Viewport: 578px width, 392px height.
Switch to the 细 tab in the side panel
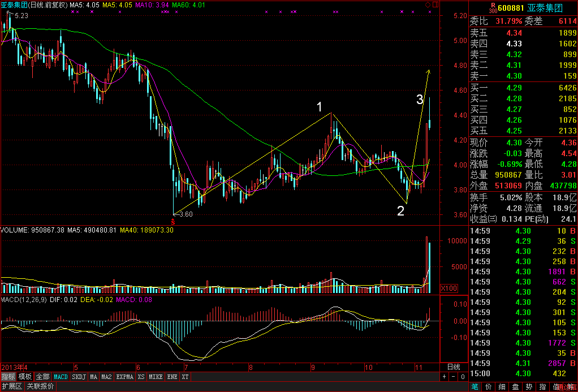click(x=502, y=387)
